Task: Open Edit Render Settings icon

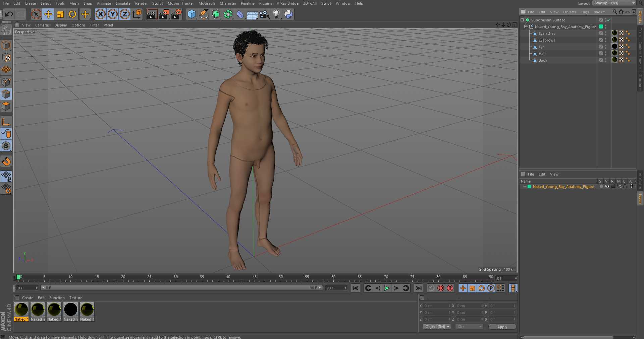Action: pyautogui.click(x=176, y=14)
